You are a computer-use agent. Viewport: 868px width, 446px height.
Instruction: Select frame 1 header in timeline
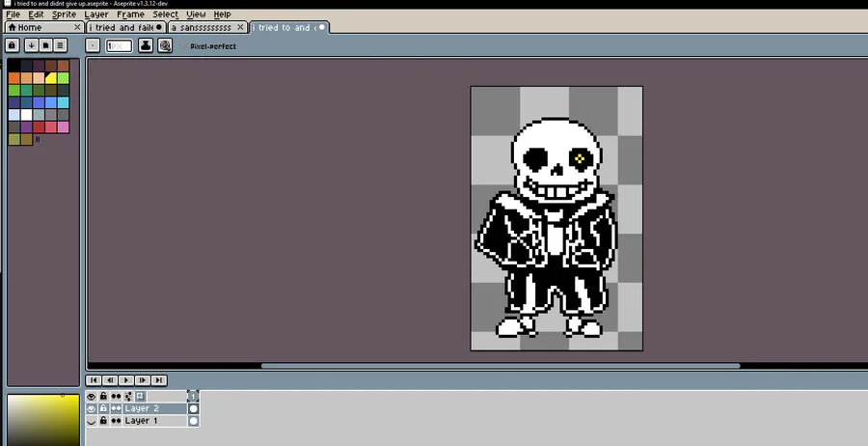point(193,396)
